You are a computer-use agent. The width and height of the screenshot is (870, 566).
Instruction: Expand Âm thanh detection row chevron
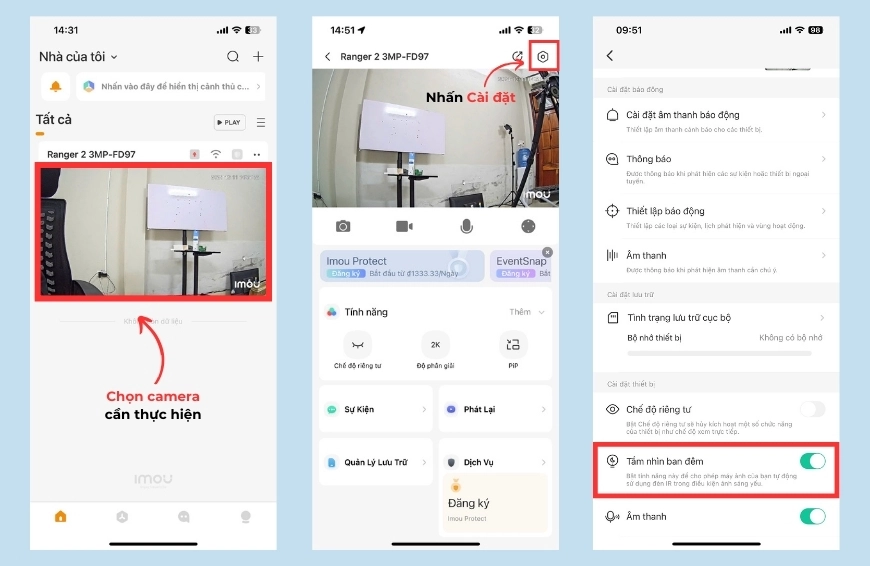pyautogui.click(x=823, y=255)
